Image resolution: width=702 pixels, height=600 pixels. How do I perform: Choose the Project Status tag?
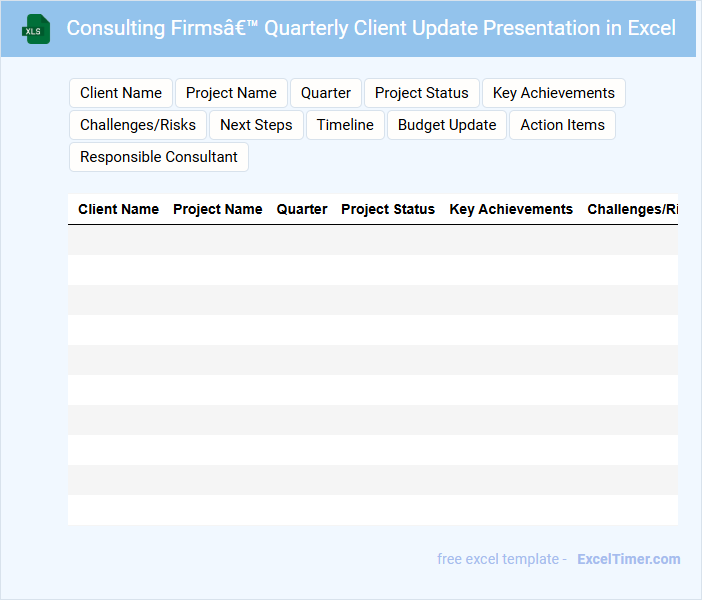click(421, 93)
